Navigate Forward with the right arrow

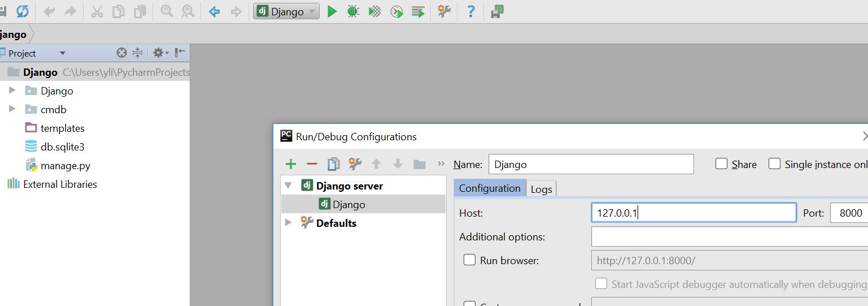(x=236, y=11)
